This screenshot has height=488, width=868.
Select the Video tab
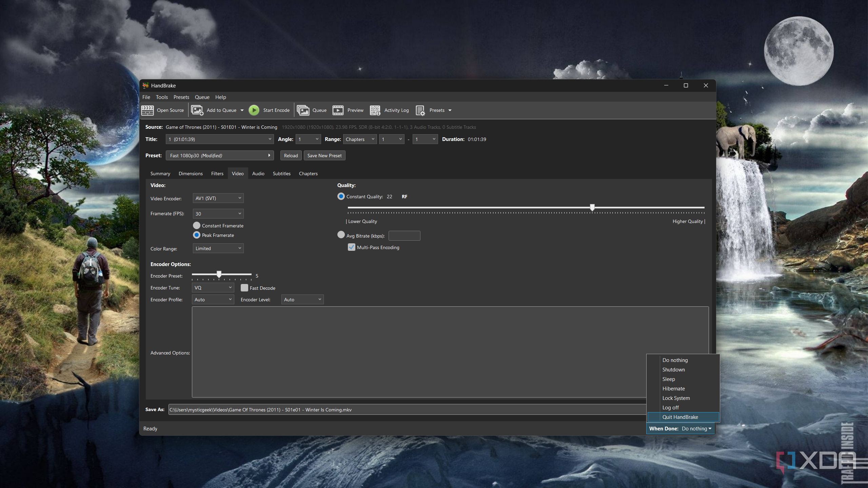click(238, 173)
